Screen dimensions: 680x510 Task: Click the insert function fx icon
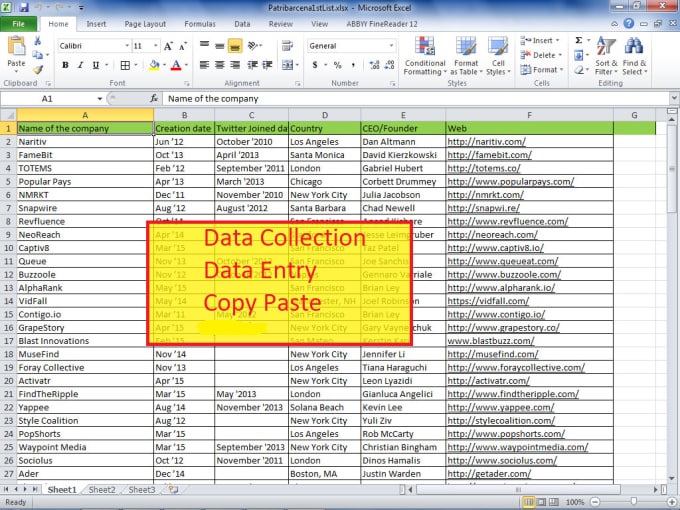(154, 99)
